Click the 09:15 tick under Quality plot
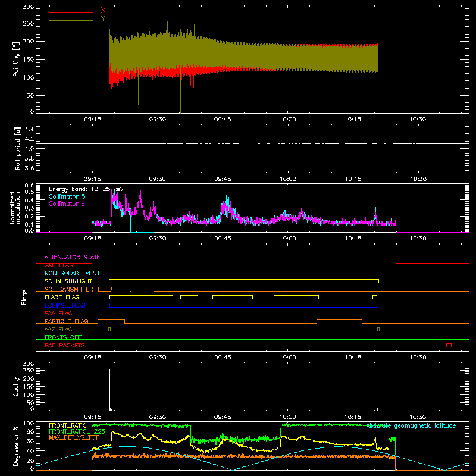Viewport: 476px width, 476px height. click(93, 417)
